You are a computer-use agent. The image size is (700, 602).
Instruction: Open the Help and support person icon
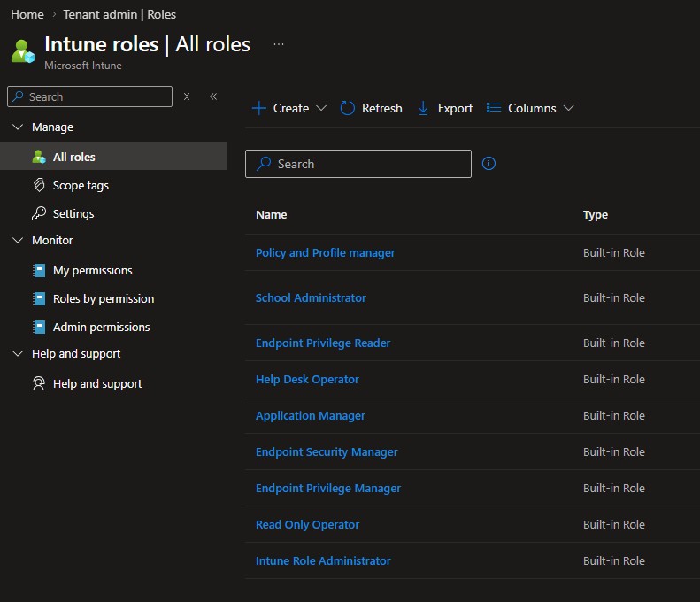38,383
